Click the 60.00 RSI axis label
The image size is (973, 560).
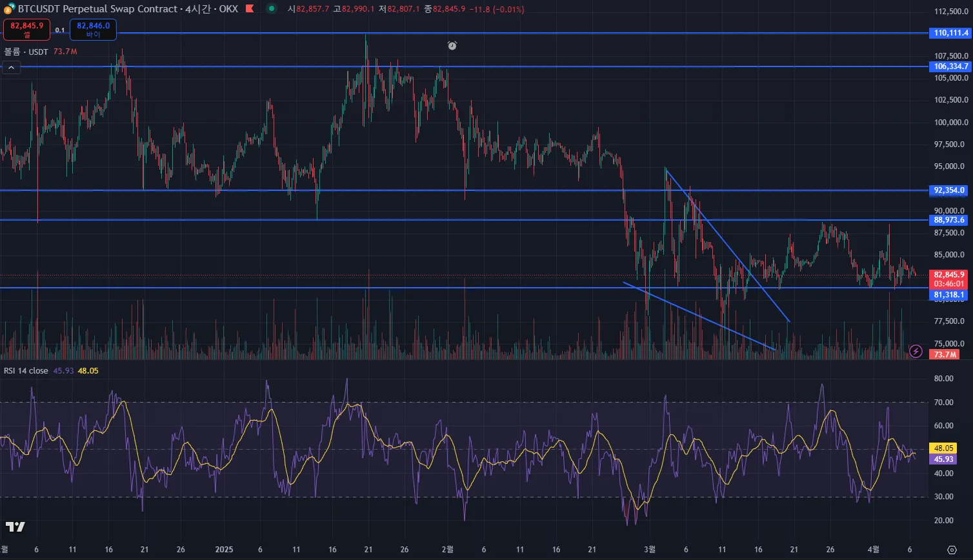(x=944, y=426)
